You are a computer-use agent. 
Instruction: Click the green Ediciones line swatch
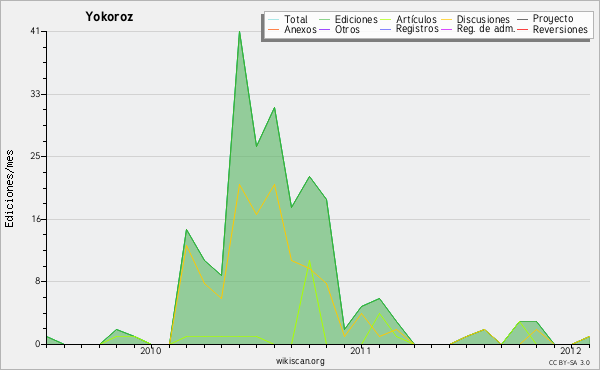click(x=324, y=20)
